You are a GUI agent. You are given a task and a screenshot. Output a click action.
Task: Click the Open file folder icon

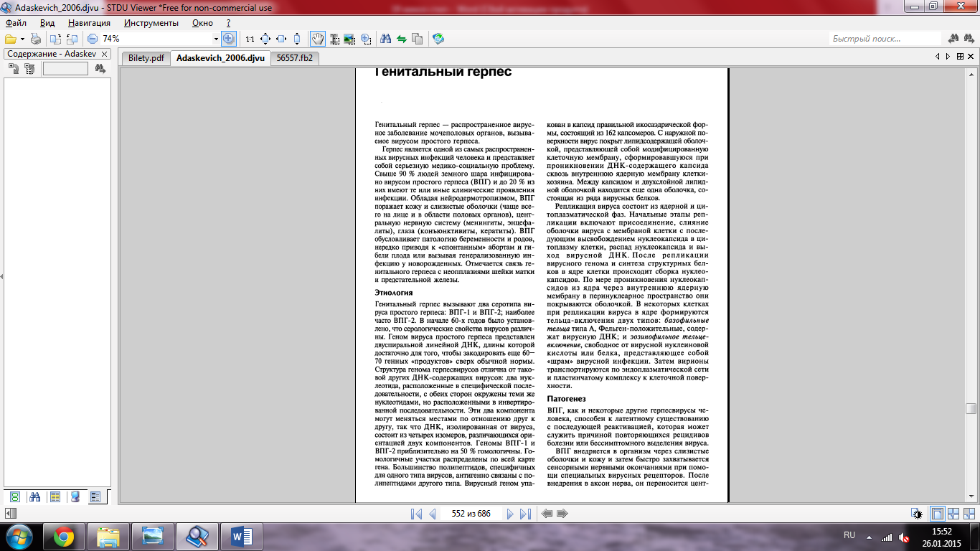[x=11, y=39]
